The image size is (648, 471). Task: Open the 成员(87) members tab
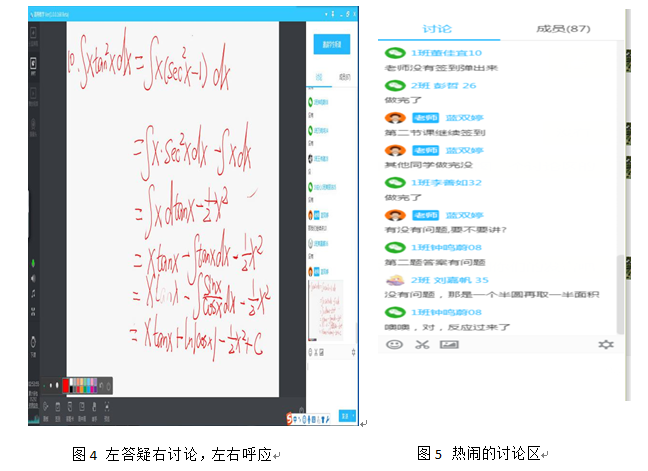(563, 29)
